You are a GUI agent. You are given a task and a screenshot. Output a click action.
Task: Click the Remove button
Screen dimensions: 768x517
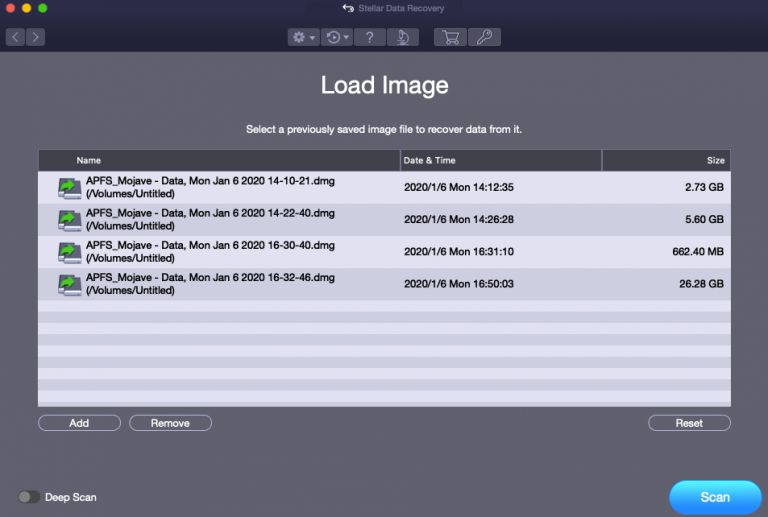[x=170, y=423]
